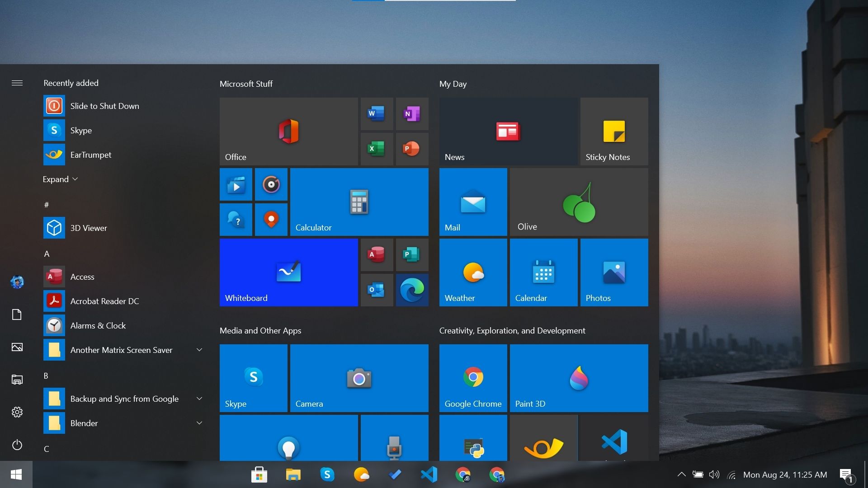The image size is (868, 488).
Task: Open the volume control in system tray
Action: tap(714, 474)
